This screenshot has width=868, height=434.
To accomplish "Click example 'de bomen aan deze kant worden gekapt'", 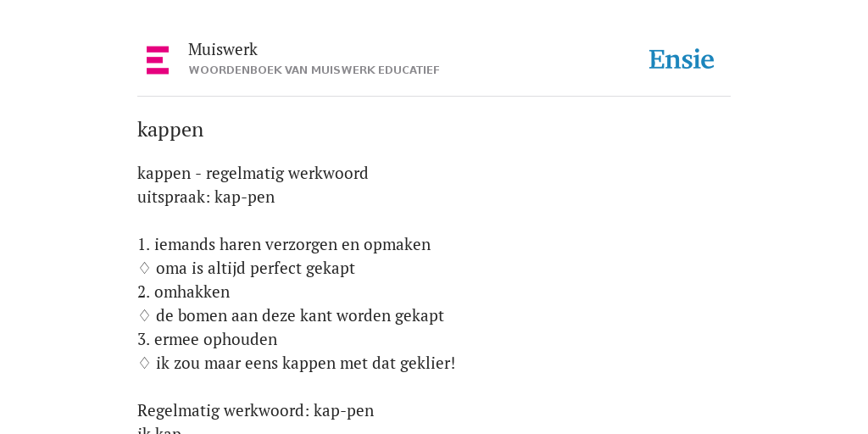I will (300, 315).
